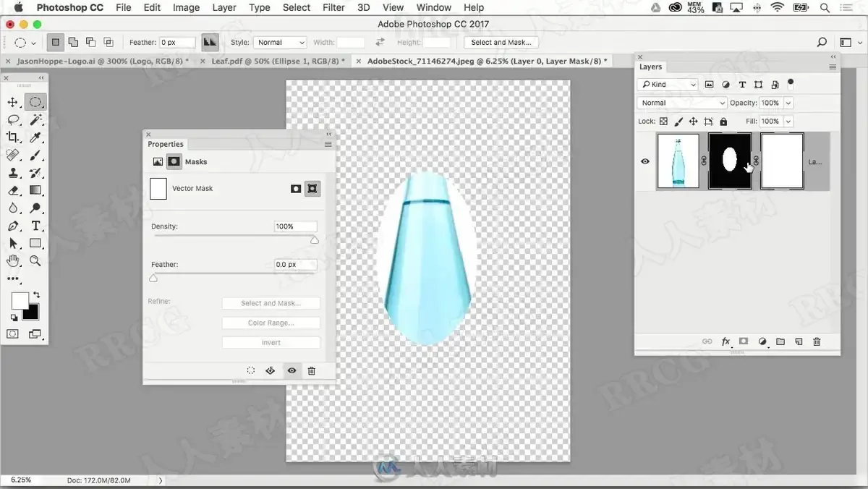
Task: Create a new layer in Layers panel
Action: click(799, 341)
